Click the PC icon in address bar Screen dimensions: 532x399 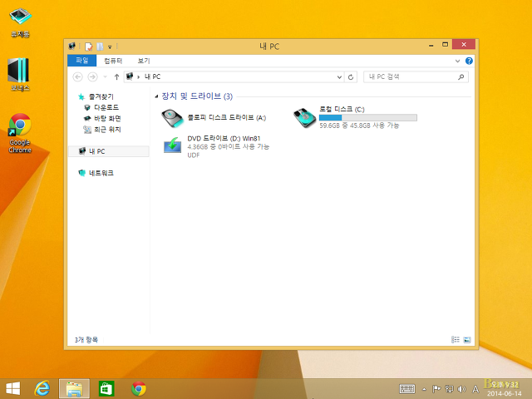pyautogui.click(x=130, y=76)
